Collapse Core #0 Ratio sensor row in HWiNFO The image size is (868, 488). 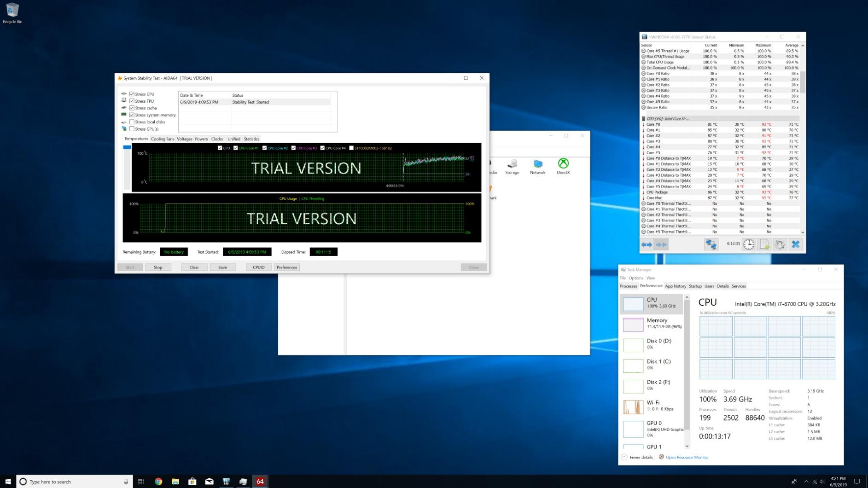pyautogui.click(x=643, y=74)
